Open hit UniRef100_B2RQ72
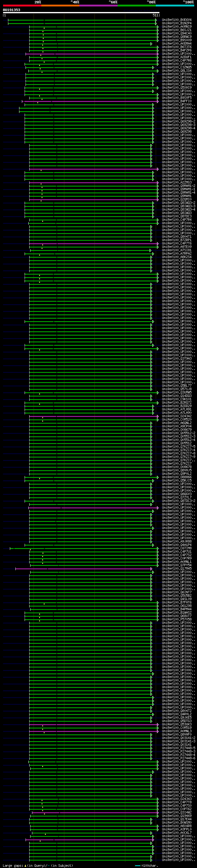197x868 pixels. (x=177, y=402)
